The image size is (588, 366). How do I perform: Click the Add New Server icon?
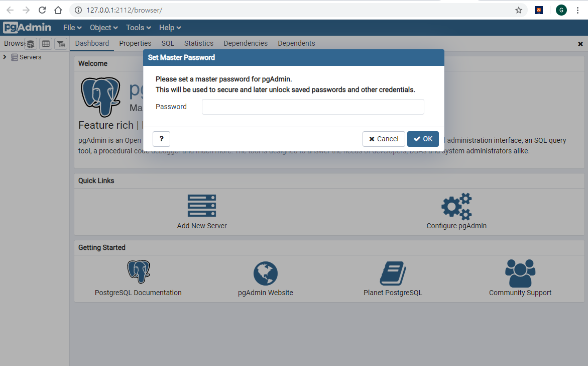click(202, 205)
